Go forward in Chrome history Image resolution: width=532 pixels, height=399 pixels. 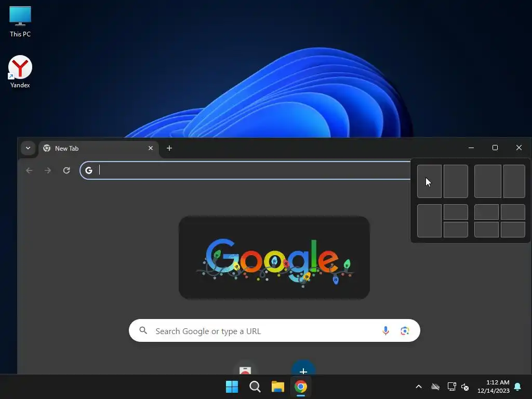[x=48, y=170]
